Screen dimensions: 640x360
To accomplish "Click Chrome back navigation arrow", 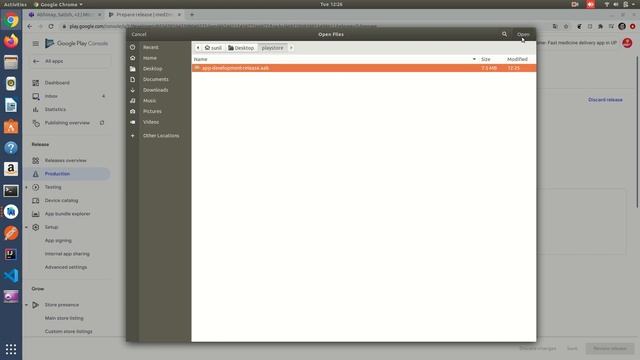I will pyautogui.click(x=29, y=26).
